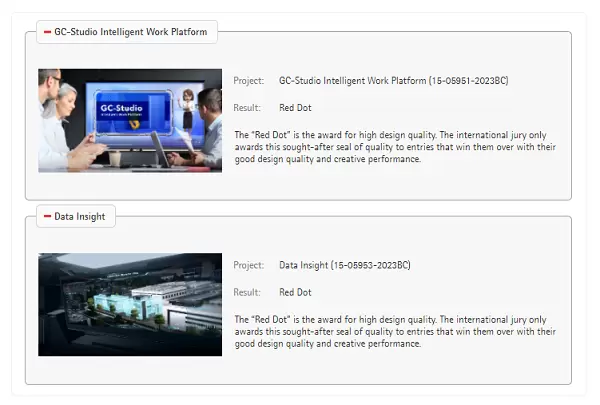Screen dimensions: 600x405
Task: Collapse the Data Insight section
Action: [47, 216]
